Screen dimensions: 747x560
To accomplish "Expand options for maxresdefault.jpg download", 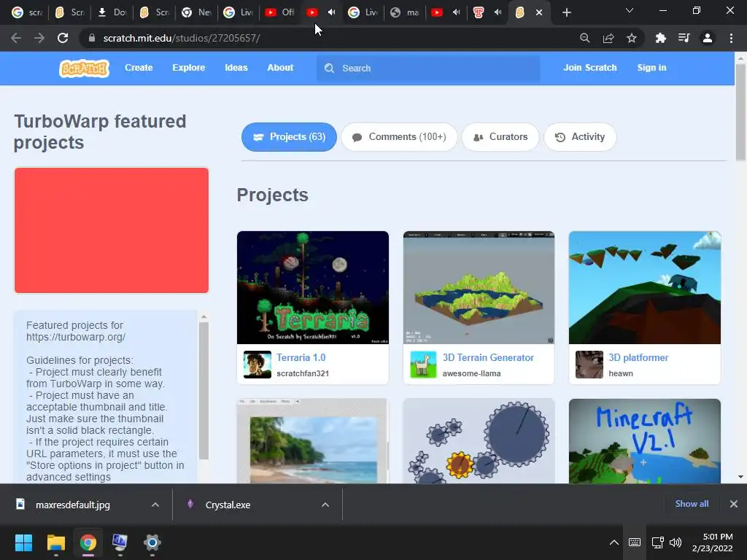I will click(155, 505).
